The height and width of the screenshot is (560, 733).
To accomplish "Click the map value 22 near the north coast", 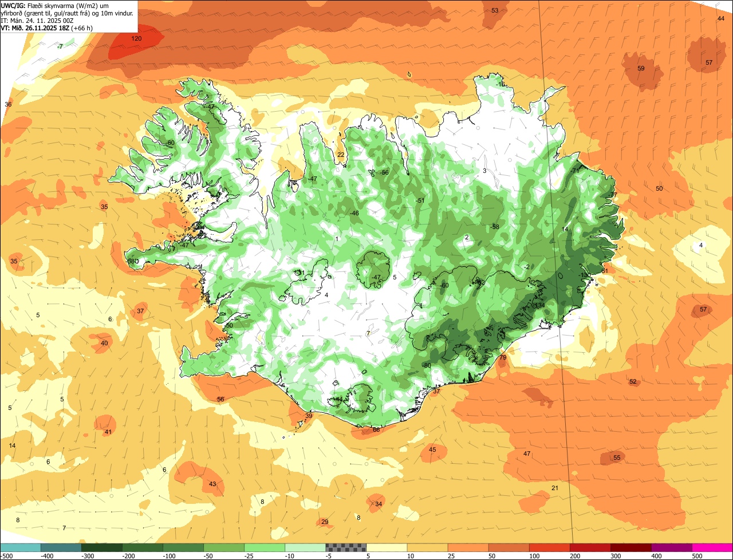I will 341,155.
